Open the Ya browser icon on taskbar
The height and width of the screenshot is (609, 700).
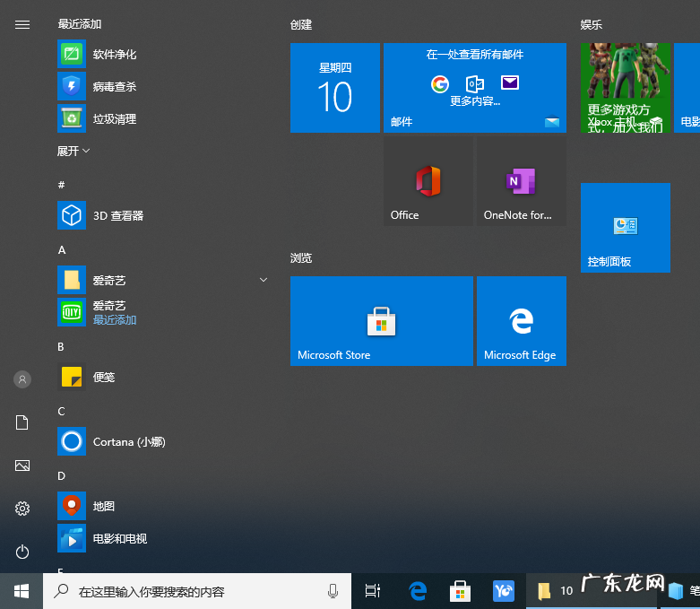pyautogui.click(x=504, y=591)
